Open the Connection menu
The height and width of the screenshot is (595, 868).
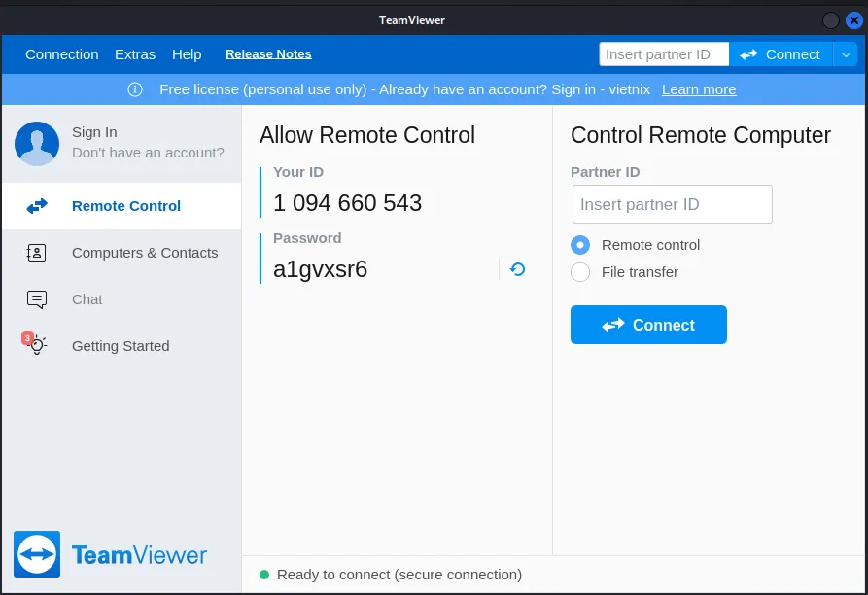coord(61,54)
